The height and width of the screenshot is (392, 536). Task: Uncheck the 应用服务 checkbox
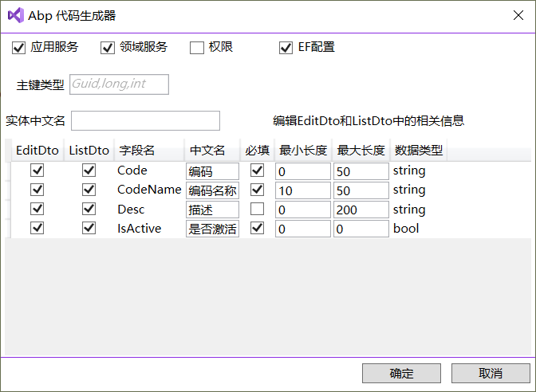pyautogui.click(x=18, y=48)
